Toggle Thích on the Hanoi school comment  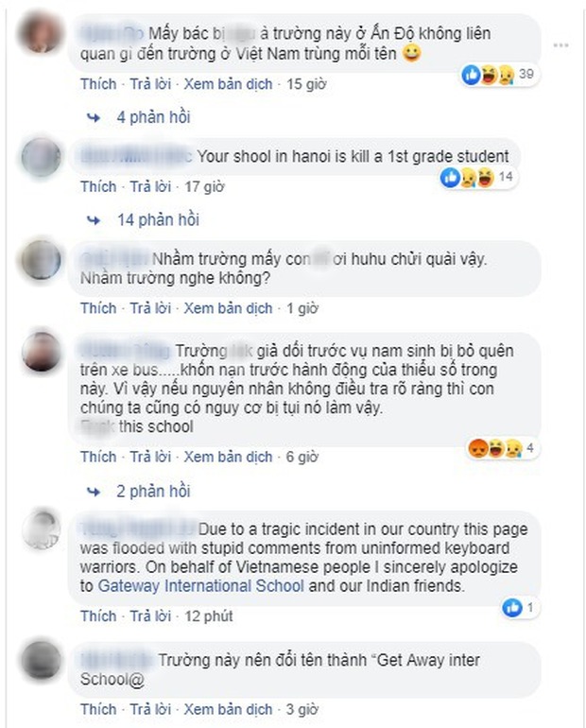(x=98, y=186)
